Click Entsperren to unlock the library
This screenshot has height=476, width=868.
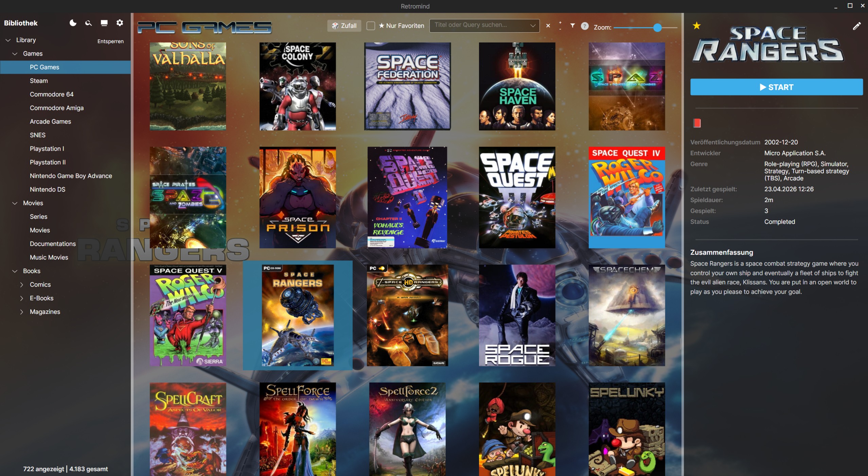(x=110, y=41)
